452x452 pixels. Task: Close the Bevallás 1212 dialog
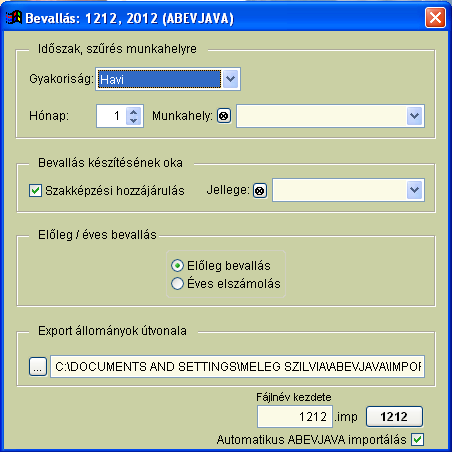[x=435, y=17]
